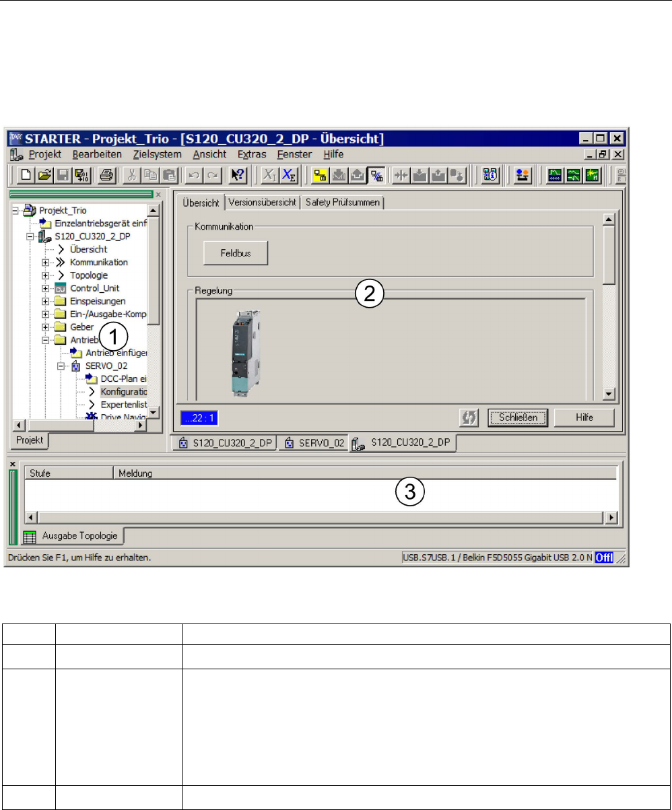This screenshot has width=672, height=810.
Task: Switch to the Safety Prüfsummen tab
Action: click(343, 202)
